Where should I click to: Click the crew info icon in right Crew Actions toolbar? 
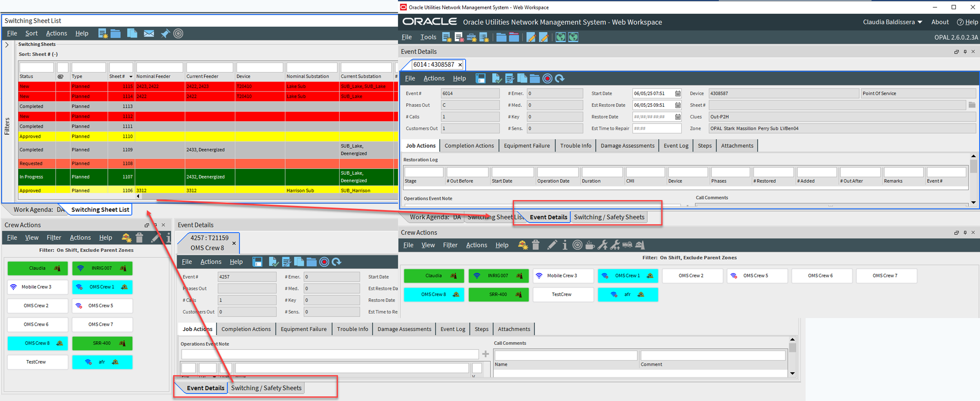565,245
